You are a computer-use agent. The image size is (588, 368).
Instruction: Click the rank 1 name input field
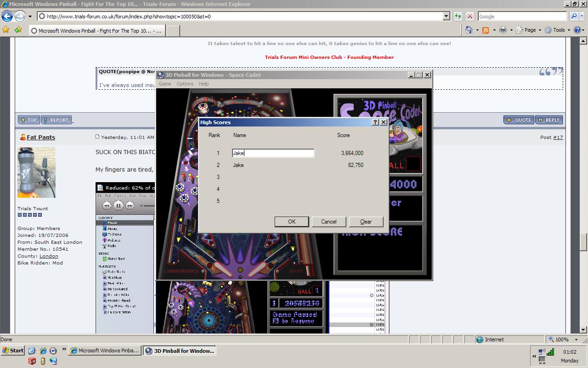273,153
